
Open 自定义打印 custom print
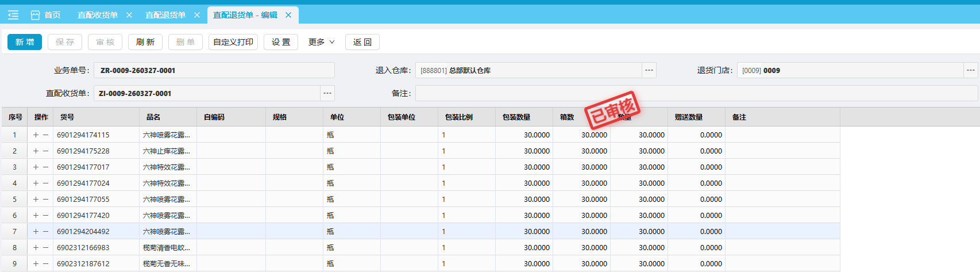coord(233,42)
